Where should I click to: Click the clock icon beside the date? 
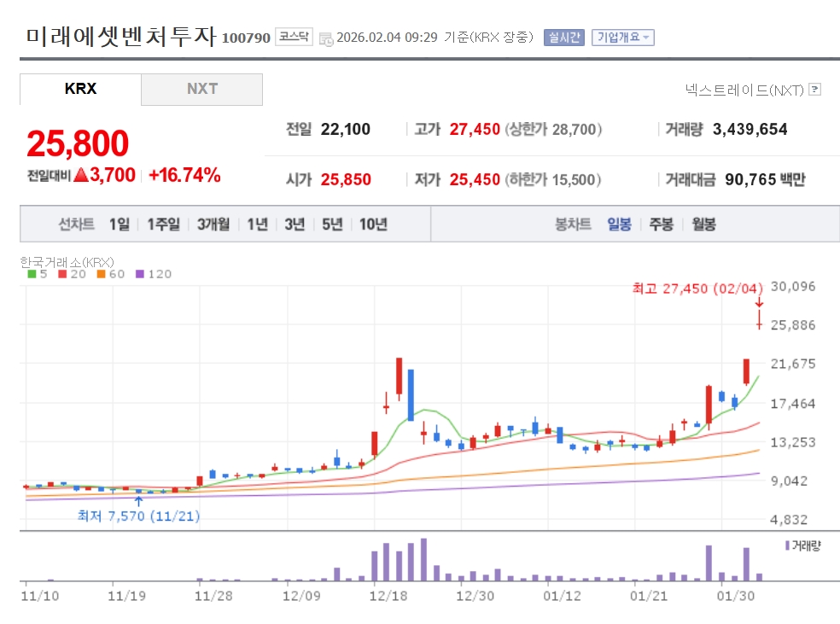click(326, 38)
